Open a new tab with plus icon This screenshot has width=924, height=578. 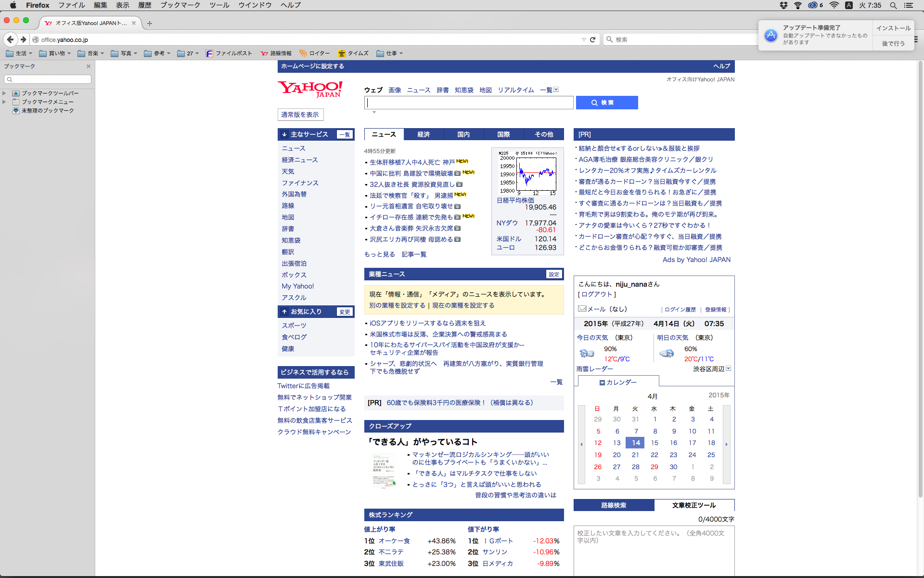(x=150, y=23)
